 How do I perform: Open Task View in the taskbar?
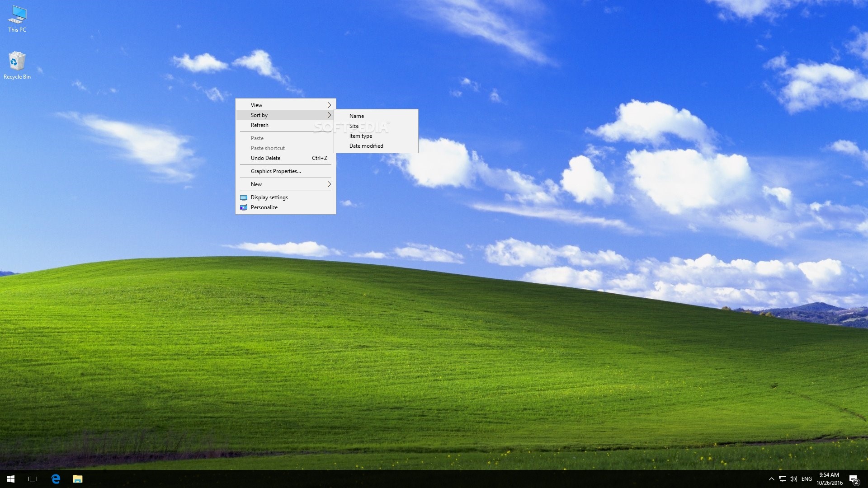pyautogui.click(x=33, y=479)
